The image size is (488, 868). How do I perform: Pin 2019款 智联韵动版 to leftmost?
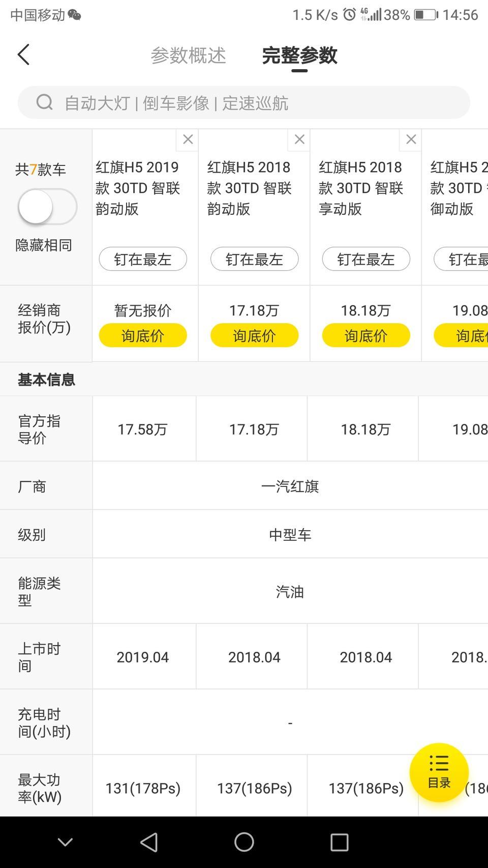coord(143,259)
